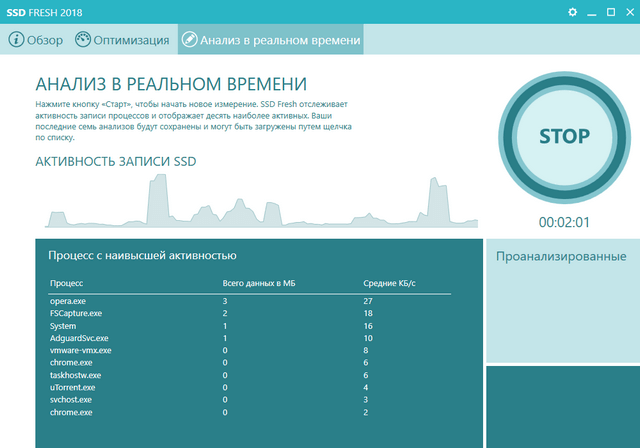This screenshot has height=448, width=640.
Task: Click the pencil icon on analysis tab
Action: 189,40
